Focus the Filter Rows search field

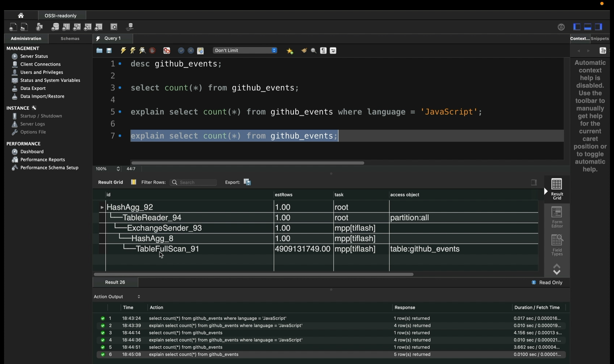coord(193,182)
